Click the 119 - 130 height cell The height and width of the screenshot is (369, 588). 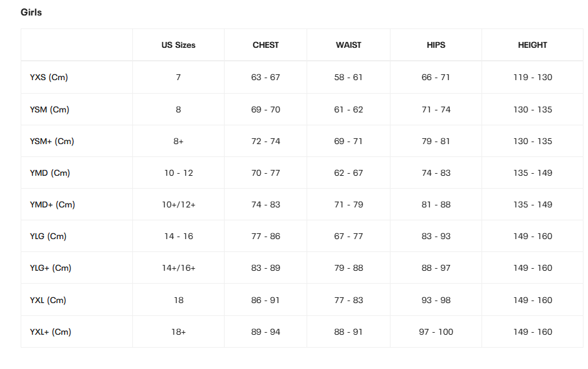[532, 78]
